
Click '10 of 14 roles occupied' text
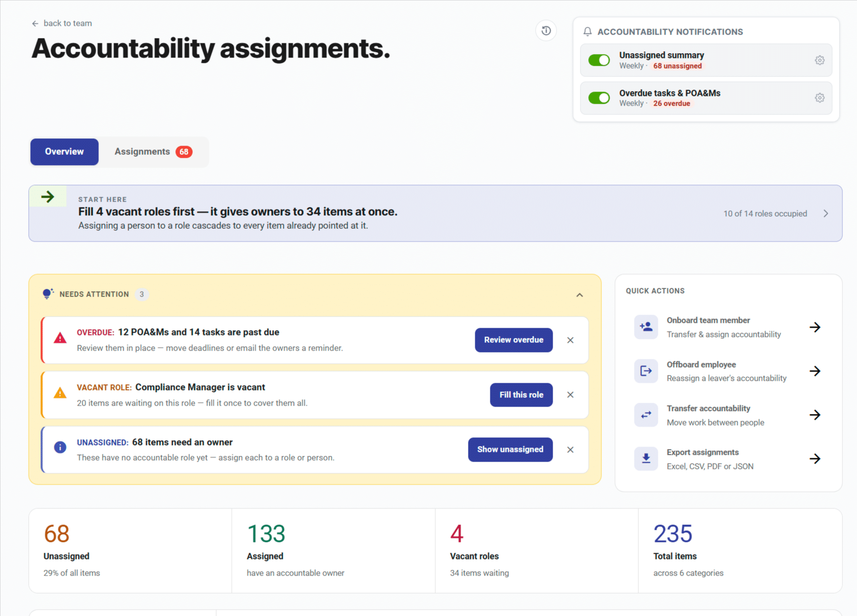coord(765,214)
